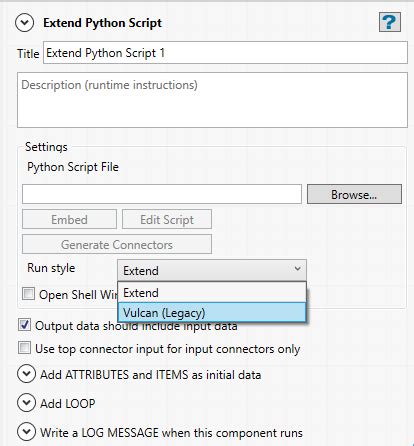
Task: Click the Edit Script button
Action: click(167, 219)
